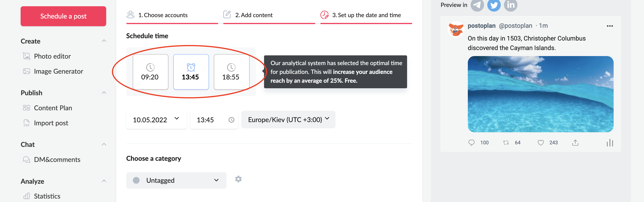This screenshot has height=202, width=644.
Task: Go to Choose accounts step
Action: 163,15
